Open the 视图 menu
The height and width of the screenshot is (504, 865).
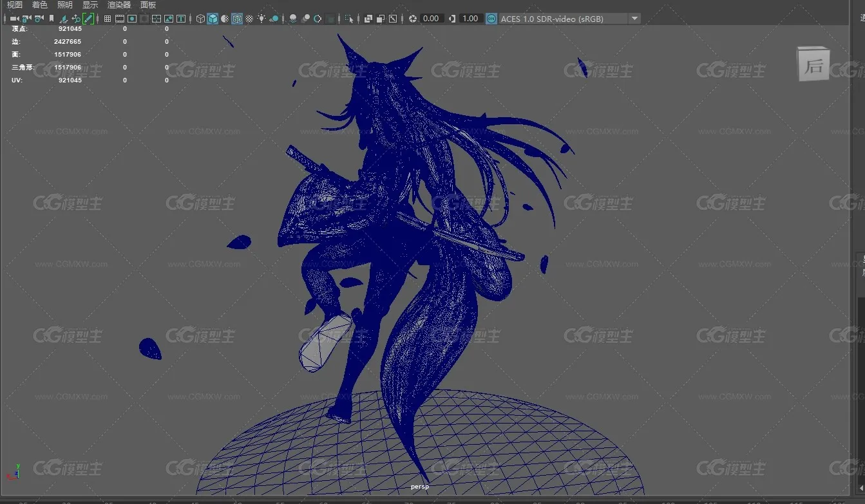(14, 5)
